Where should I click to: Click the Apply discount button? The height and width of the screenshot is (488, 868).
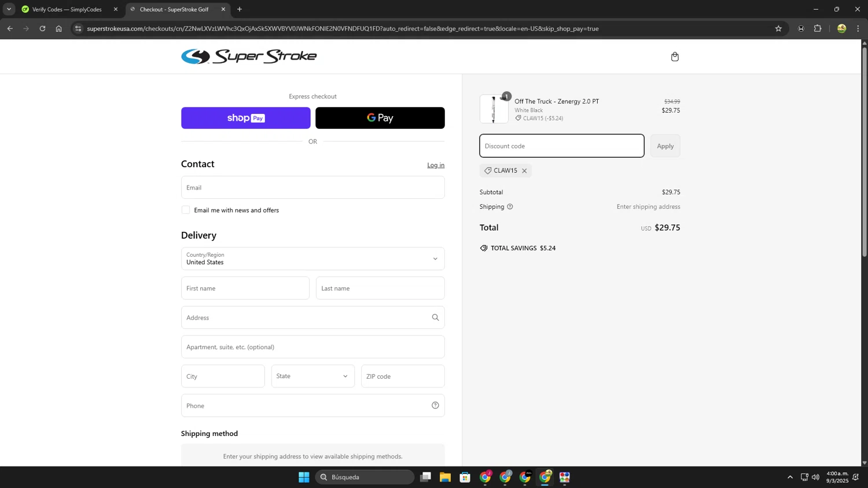coord(665,146)
